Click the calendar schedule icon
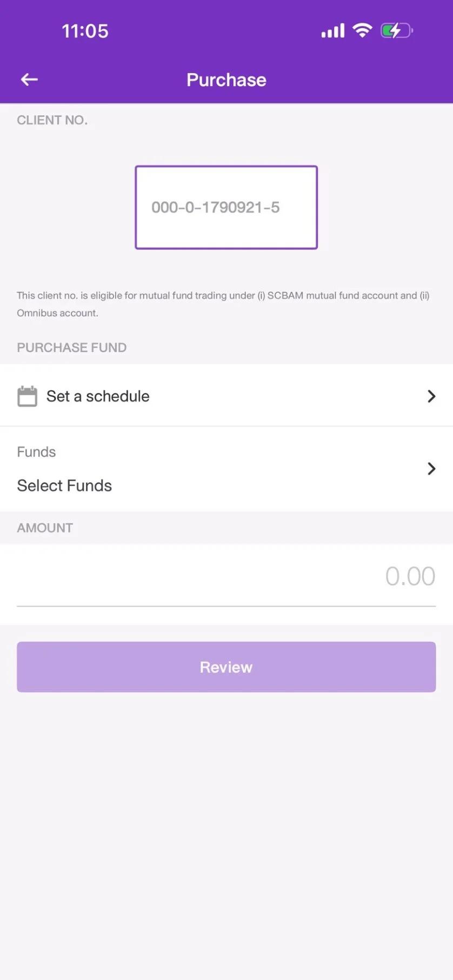The image size is (453, 980). coord(27,396)
